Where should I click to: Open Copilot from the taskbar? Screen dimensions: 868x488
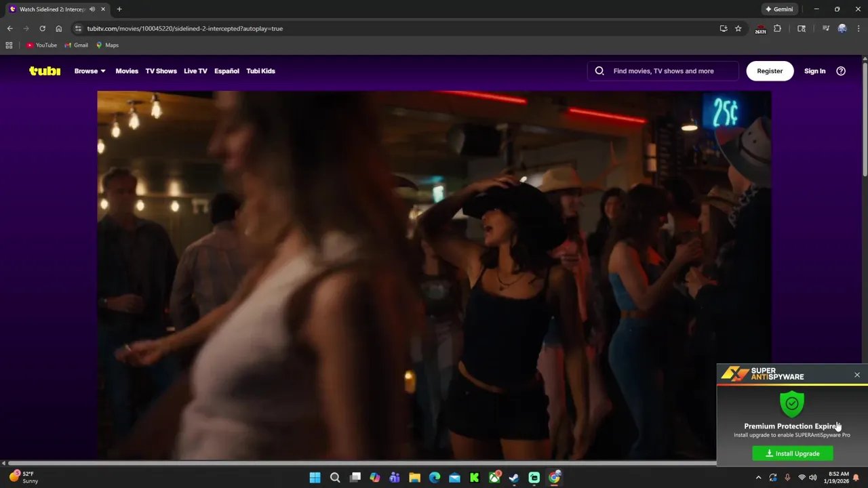(375, 478)
